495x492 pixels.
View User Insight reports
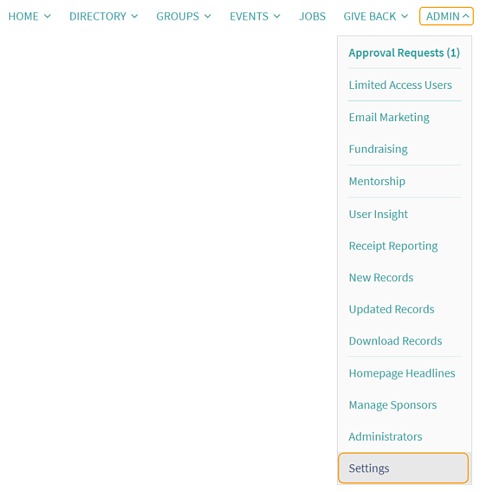click(378, 214)
